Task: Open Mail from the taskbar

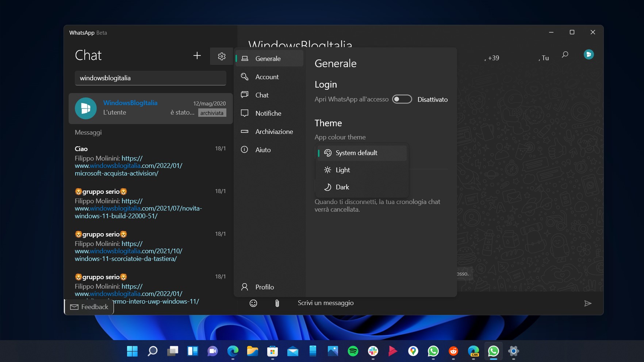Action: point(293,351)
